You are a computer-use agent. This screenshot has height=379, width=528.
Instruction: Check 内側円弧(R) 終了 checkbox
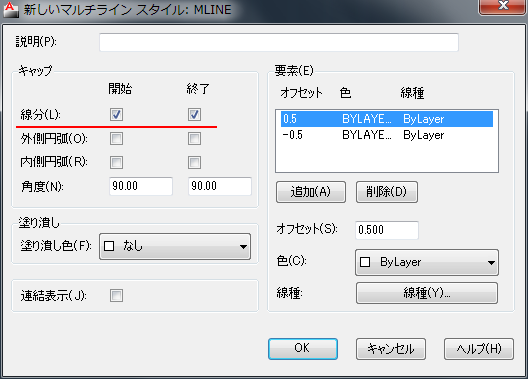tap(195, 163)
